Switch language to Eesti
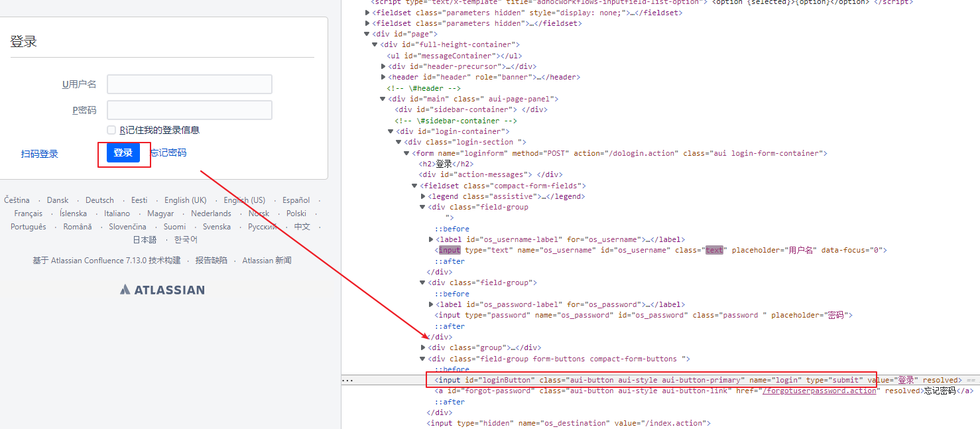Image resolution: width=980 pixels, height=429 pixels. pos(139,200)
